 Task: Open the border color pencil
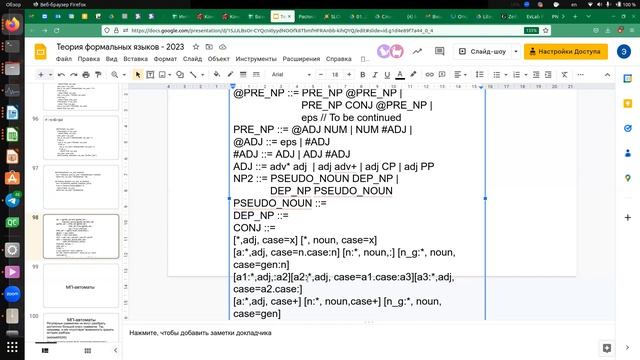pyautogui.click(x=230, y=74)
